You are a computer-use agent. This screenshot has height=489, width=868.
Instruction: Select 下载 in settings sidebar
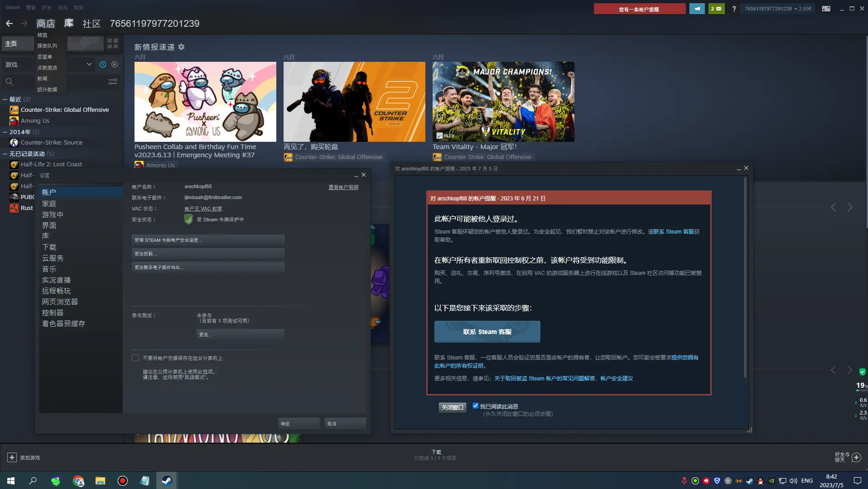point(49,247)
